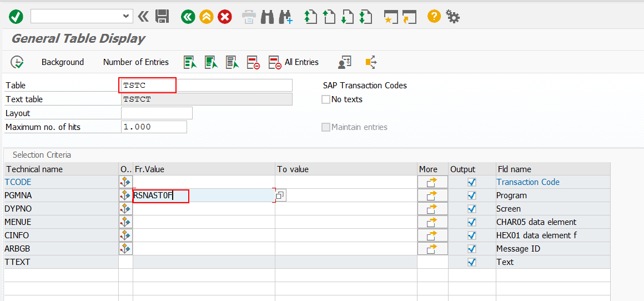Click the Save diskette icon

(x=162, y=17)
